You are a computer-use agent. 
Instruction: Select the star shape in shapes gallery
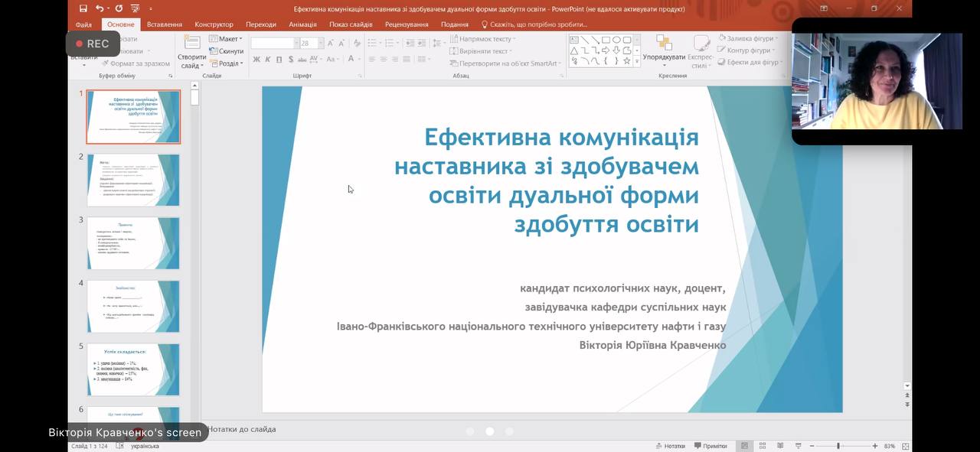coord(626,60)
